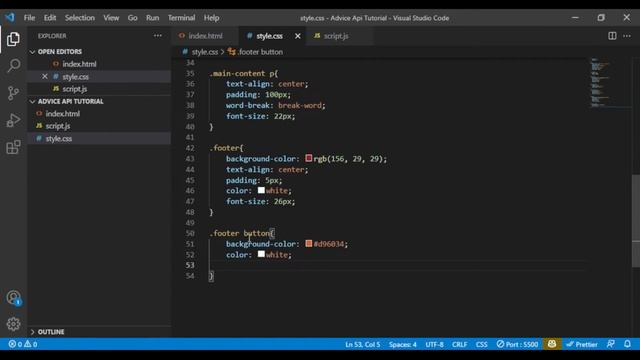Click the yellow face icon in status bar

pos(552,344)
